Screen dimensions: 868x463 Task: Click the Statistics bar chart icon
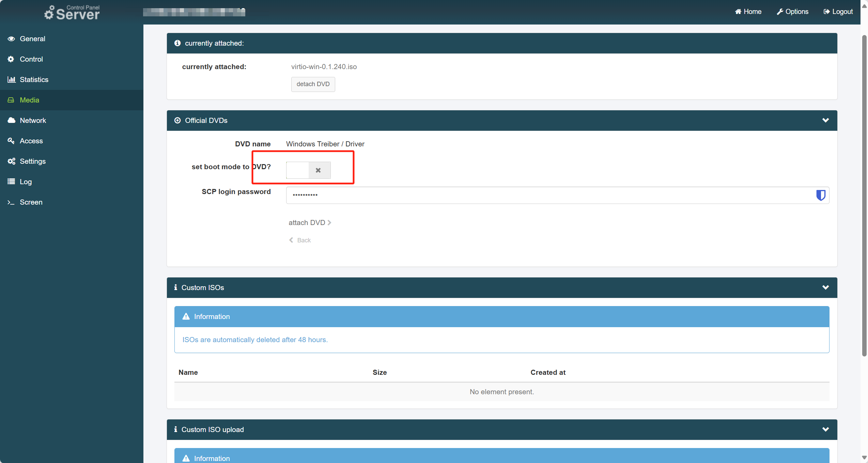click(x=11, y=80)
